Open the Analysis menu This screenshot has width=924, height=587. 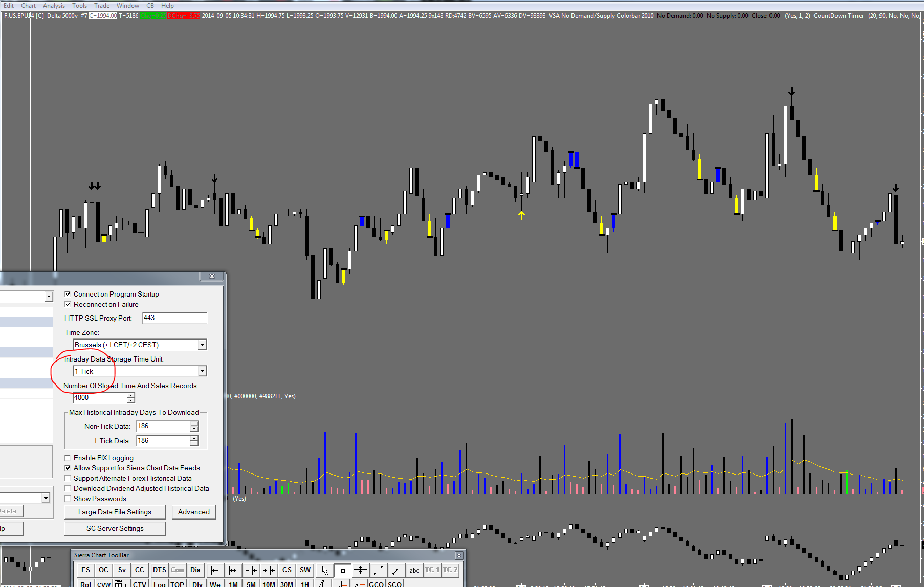[x=54, y=6]
